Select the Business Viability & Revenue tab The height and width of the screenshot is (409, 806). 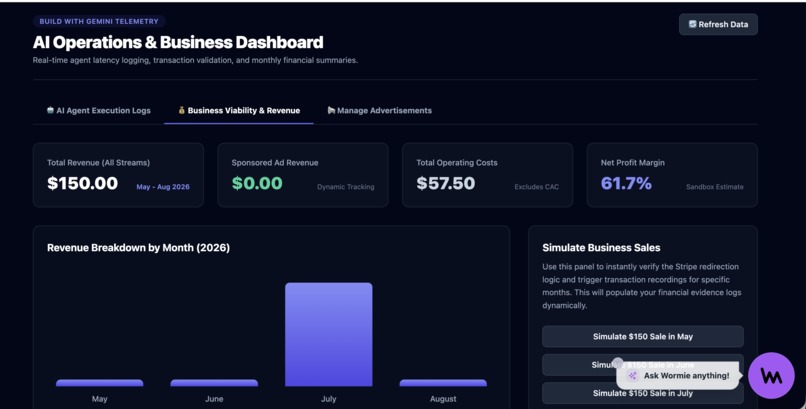[x=239, y=110]
